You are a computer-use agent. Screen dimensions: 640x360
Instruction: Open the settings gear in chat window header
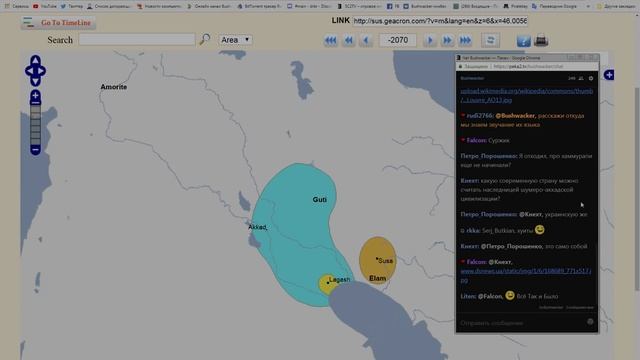591,78
